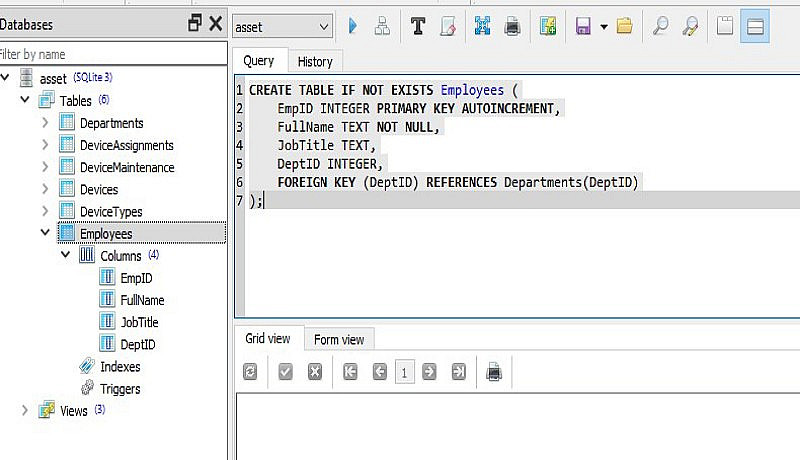Image resolution: width=800 pixels, height=460 pixels.
Task: Expand the DeviceTypes table
Action: click(45, 211)
